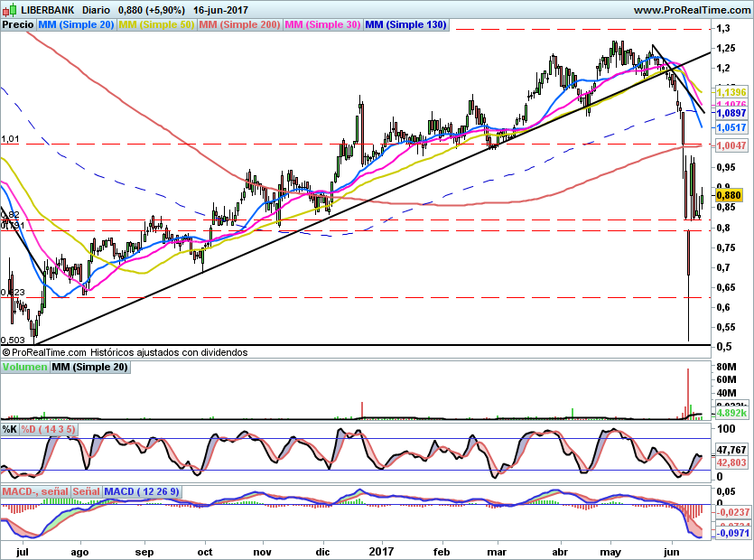
Task: Select the Señal line label
Action: click(87, 491)
